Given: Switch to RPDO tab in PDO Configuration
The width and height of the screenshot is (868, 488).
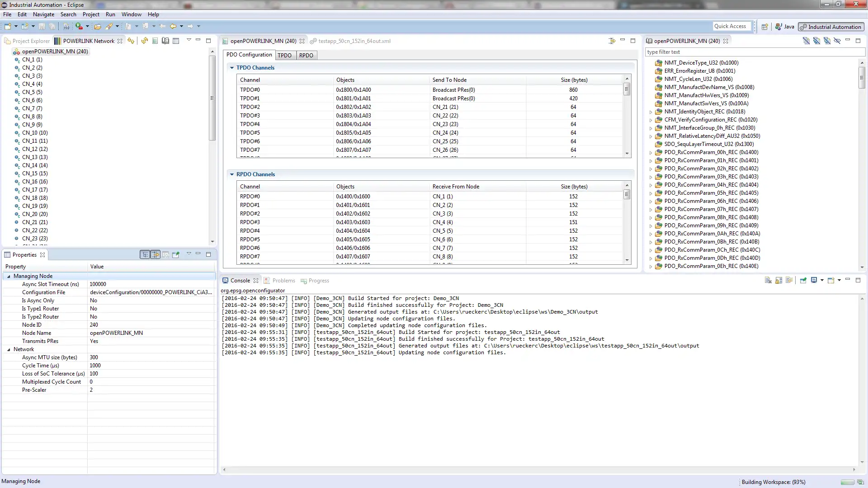Looking at the screenshot, I should point(307,55).
